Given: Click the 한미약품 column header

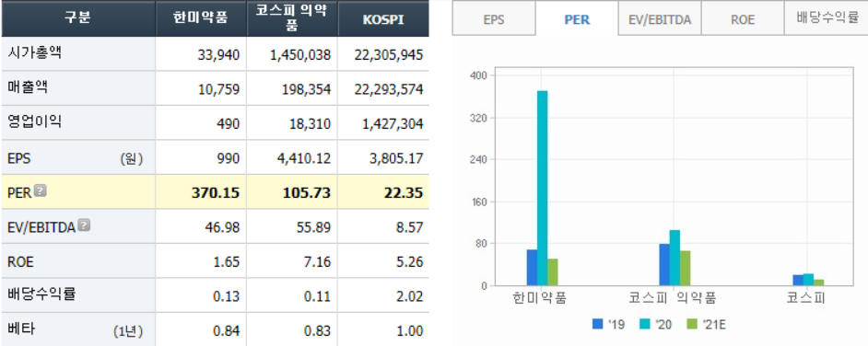Looking at the screenshot, I should pos(201,18).
